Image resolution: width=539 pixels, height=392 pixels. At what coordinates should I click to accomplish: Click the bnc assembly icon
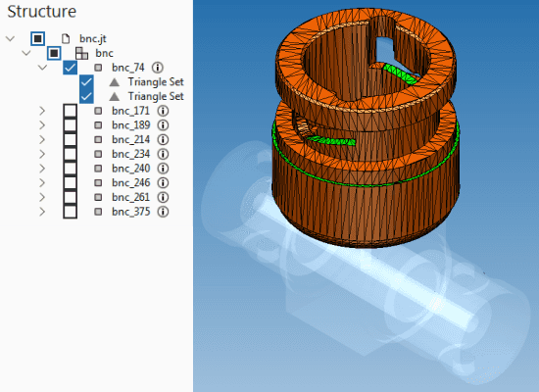[81, 53]
